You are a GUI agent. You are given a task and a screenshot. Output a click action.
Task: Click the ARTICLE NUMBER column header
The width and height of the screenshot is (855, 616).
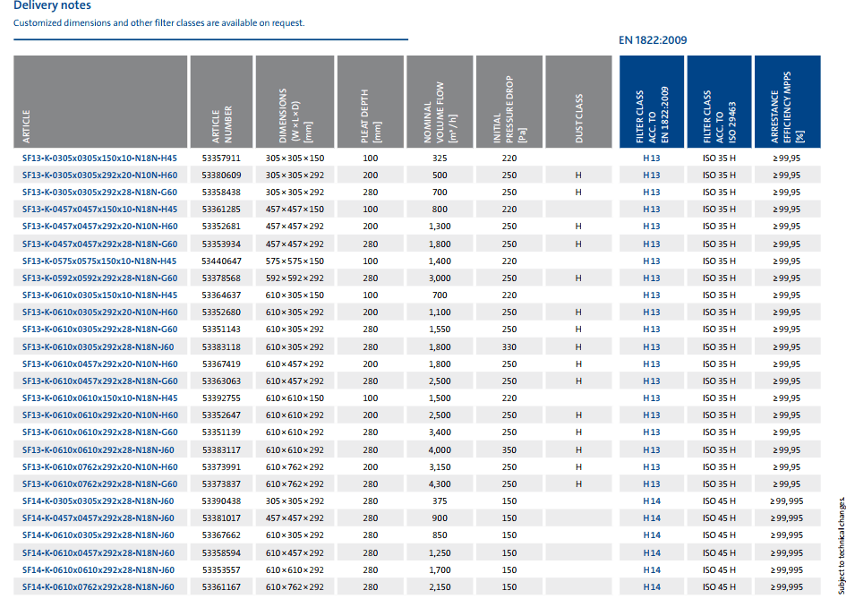click(x=221, y=124)
